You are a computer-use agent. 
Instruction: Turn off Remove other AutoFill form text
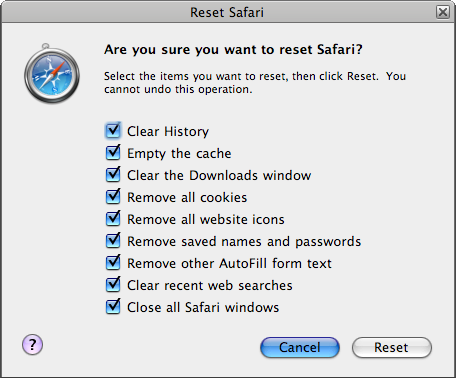pyautogui.click(x=113, y=263)
